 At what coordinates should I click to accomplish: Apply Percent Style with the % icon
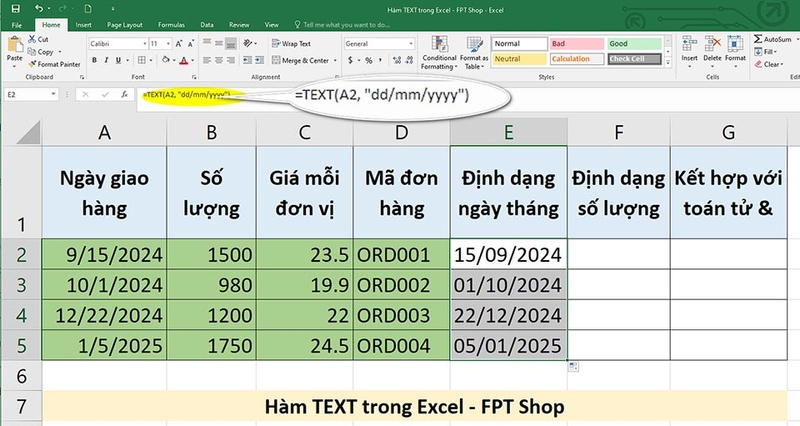click(368, 60)
